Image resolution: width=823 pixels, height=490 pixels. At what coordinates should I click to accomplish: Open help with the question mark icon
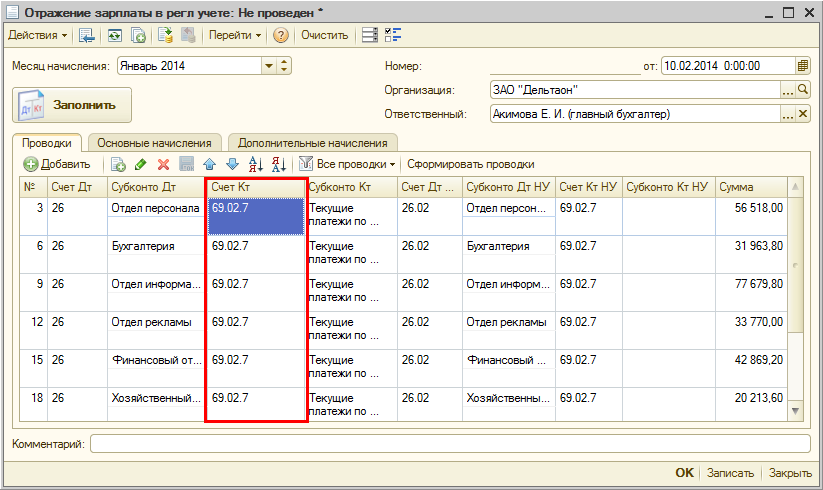[x=281, y=35]
